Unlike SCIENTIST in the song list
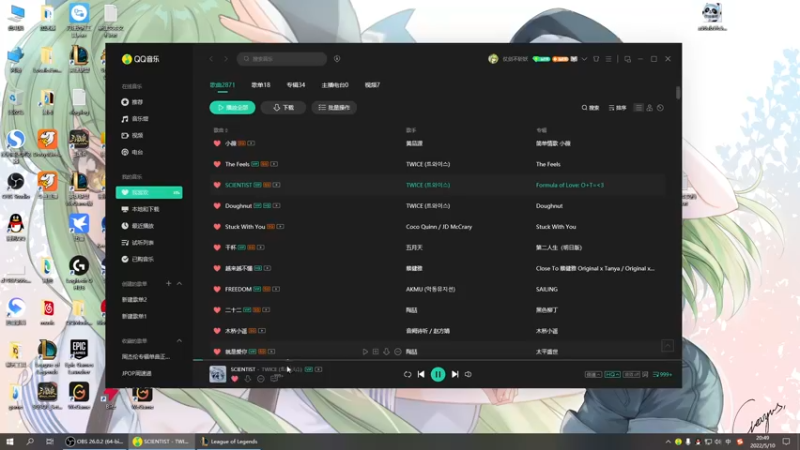The width and height of the screenshot is (800, 450). click(x=217, y=185)
